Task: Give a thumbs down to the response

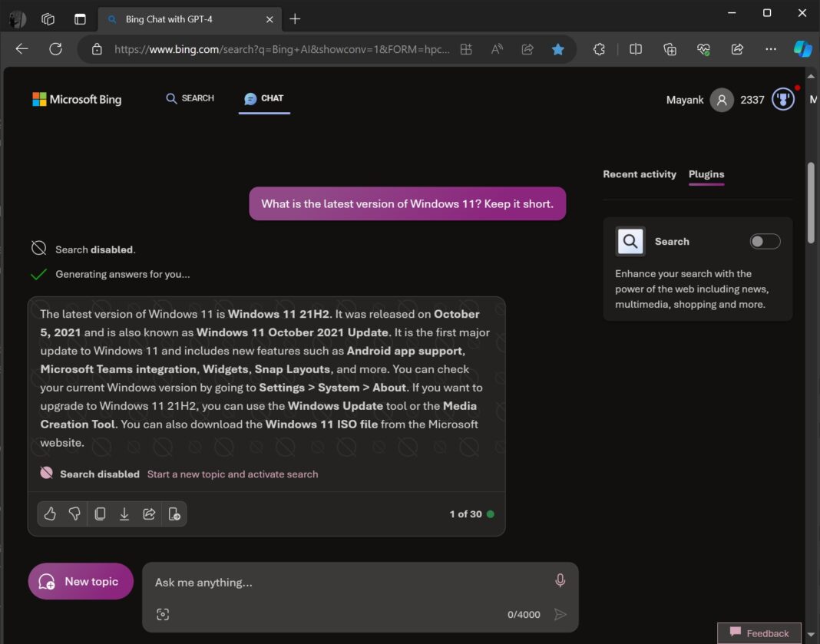Action: (x=74, y=514)
